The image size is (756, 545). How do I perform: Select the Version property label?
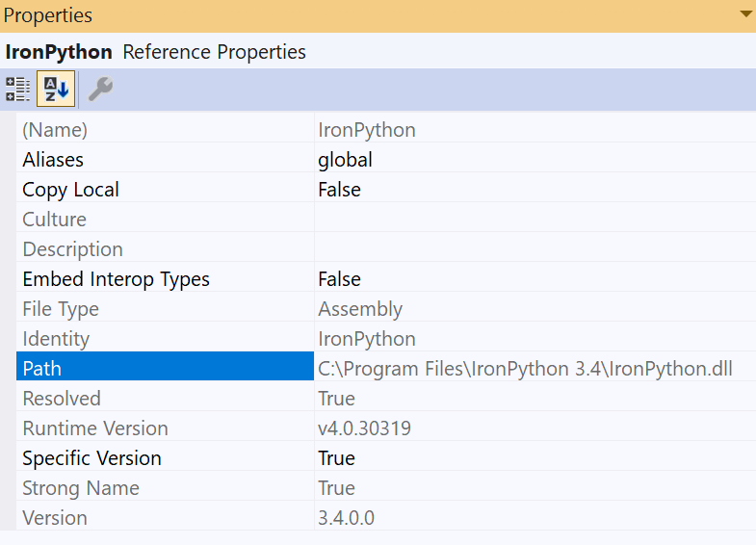[55, 518]
